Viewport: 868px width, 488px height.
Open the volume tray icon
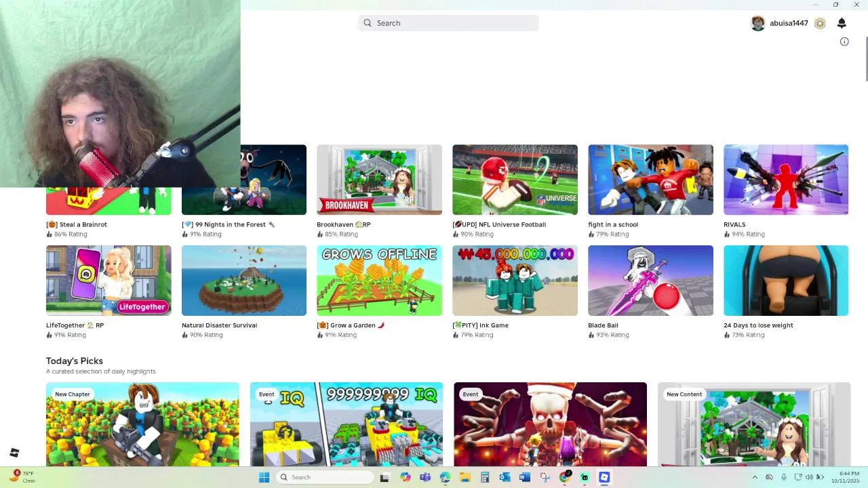click(x=809, y=477)
